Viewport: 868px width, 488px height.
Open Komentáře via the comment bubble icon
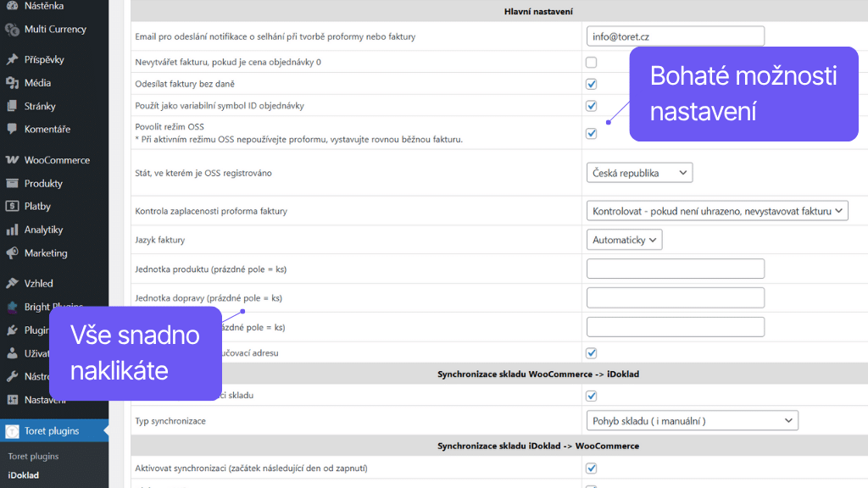pos(12,130)
